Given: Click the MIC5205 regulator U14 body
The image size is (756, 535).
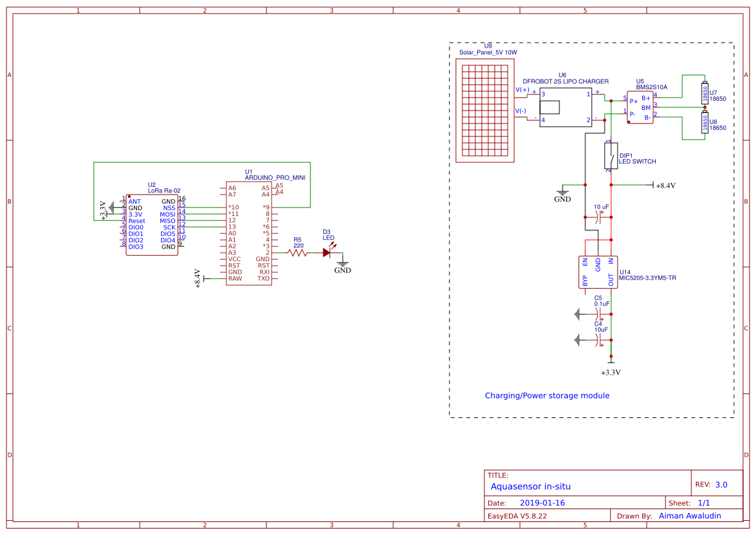Looking at the screenshot, I should (x=598, y=272).
